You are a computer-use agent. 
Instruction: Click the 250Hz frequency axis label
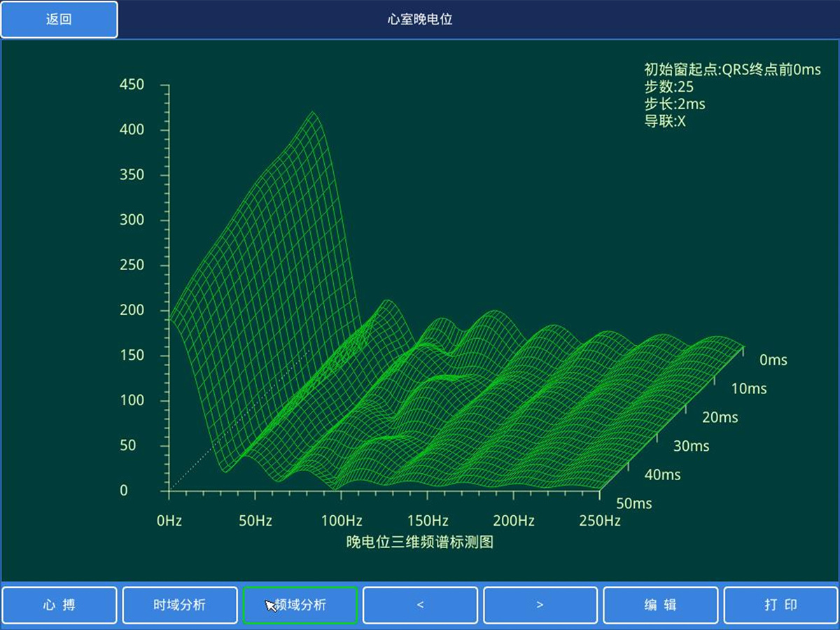tap(601, 521)
